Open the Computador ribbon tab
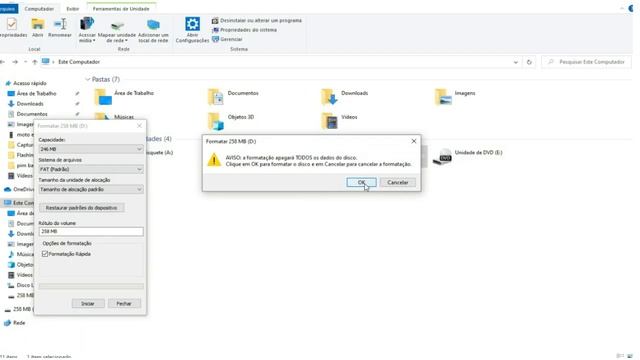This screenshot has width=640, height=360. pyautogui.click(x=39, y=9)
